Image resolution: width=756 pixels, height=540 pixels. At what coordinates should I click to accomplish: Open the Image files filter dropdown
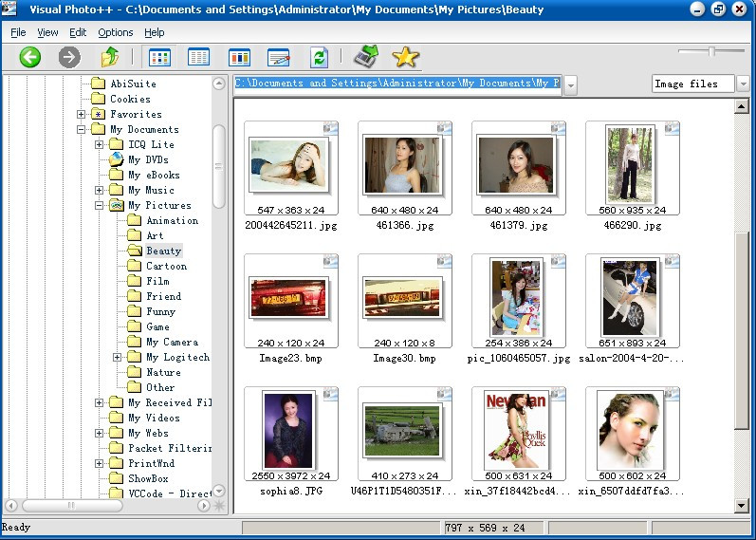pyautogui.click(x=742, y=84)
